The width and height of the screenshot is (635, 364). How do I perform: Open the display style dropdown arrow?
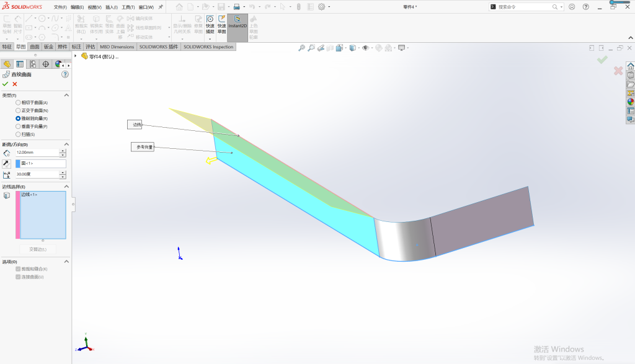pyautogui.click(x=358, y=48)
